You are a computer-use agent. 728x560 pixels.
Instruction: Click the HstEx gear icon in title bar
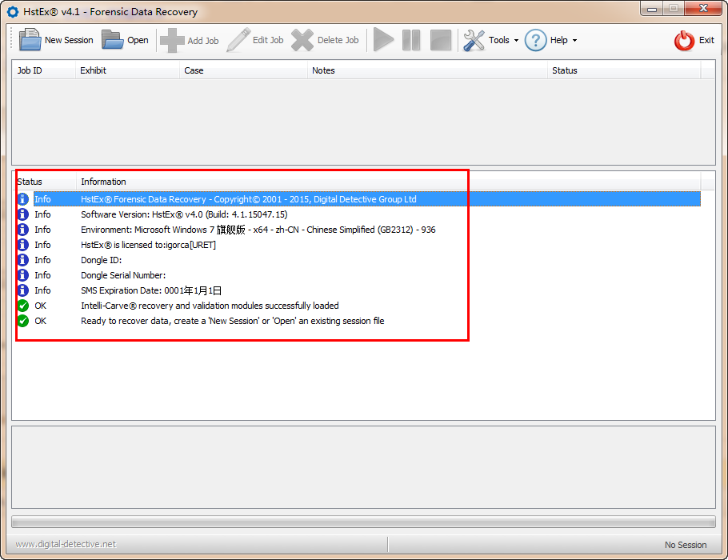click(x=13, y=12)
